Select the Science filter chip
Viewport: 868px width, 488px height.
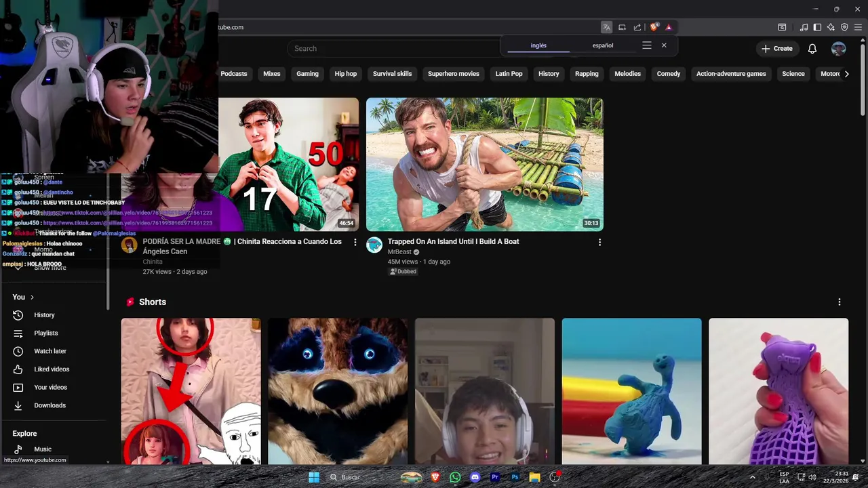(x=793, y=74)
